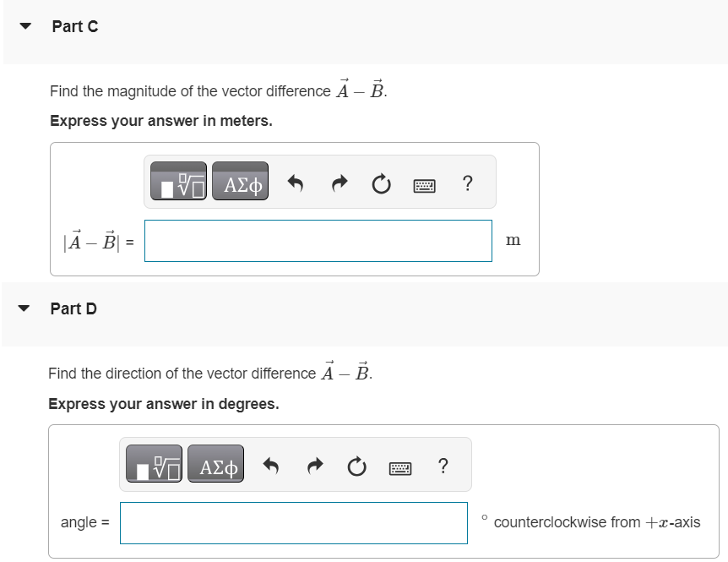Collapse the Part D section arrow

click(24, 308)
